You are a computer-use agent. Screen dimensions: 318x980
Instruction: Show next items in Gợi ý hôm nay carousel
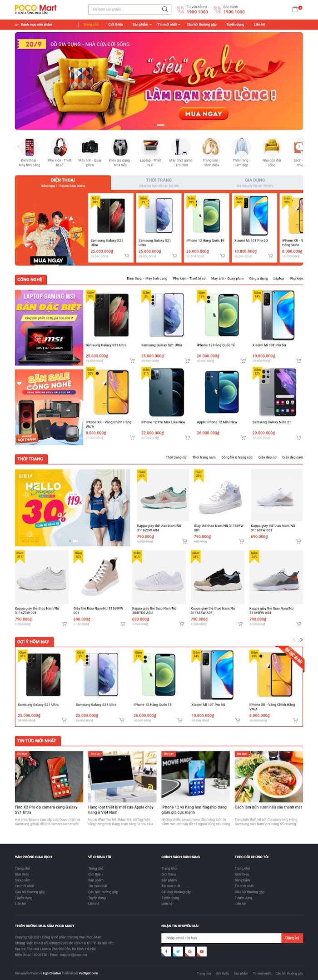301,640
